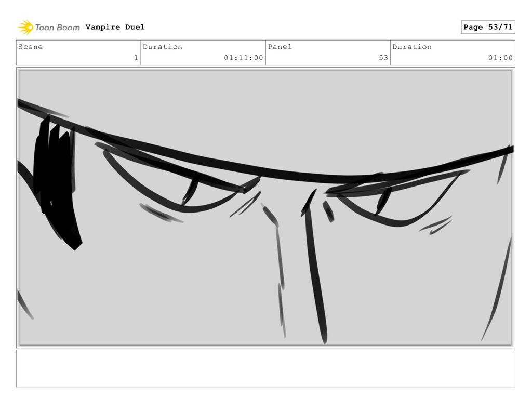Select the panel number value '53'
The width and height of the screenshot is (532, 411).
(x=383, y=58)
